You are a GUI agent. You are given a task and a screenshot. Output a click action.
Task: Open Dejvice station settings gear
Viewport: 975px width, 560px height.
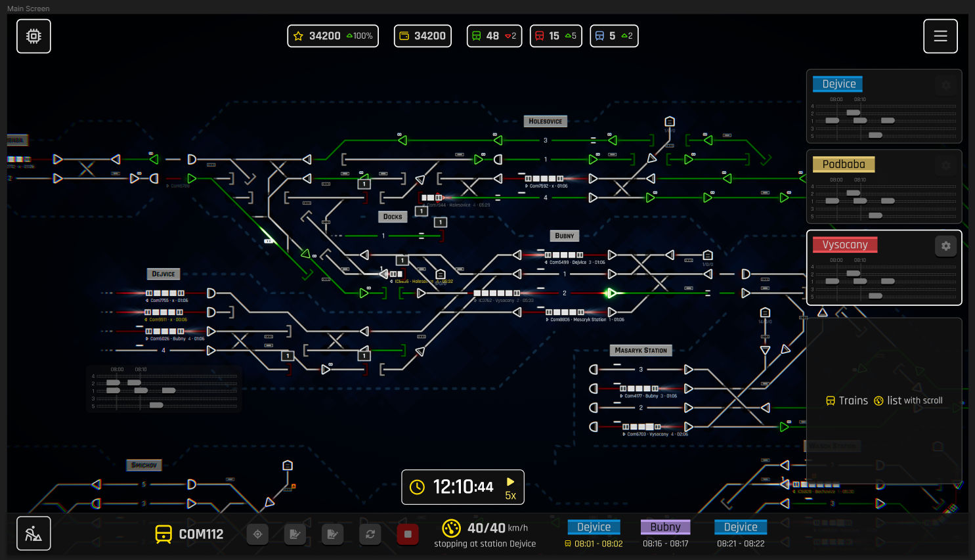pos(945,85)
